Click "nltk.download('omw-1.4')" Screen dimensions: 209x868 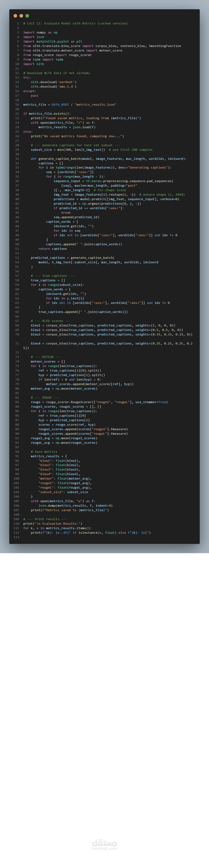click(x=54, y=87)
